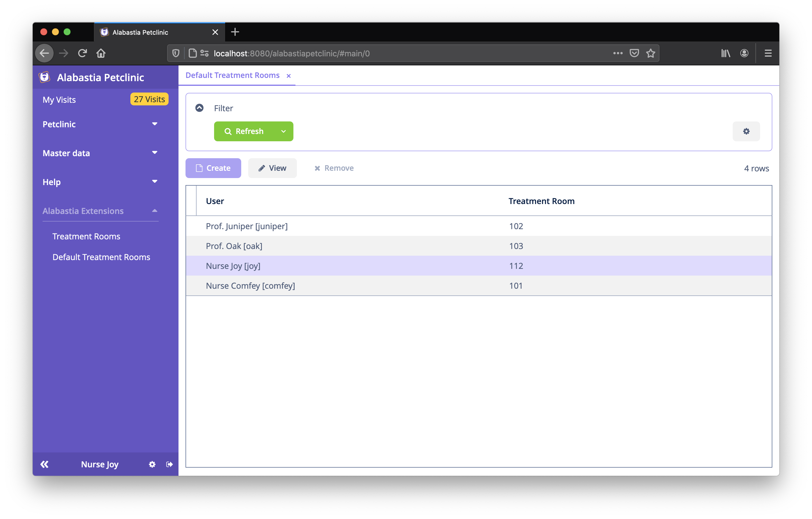
Task: Sort by the Treatment Room column header
Action: coord(541,201)
